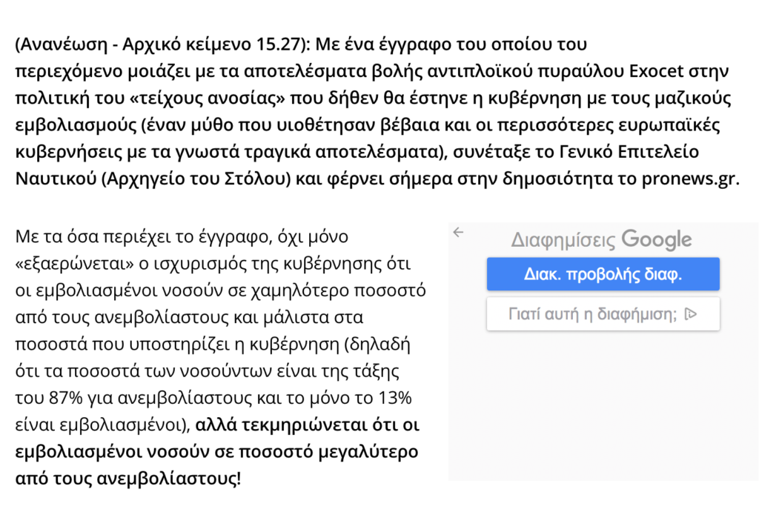Screen dimensions: 759x532
Task: Click the (Αρχηγείο του Στόλου) text
Action: [x=196, y=179]
